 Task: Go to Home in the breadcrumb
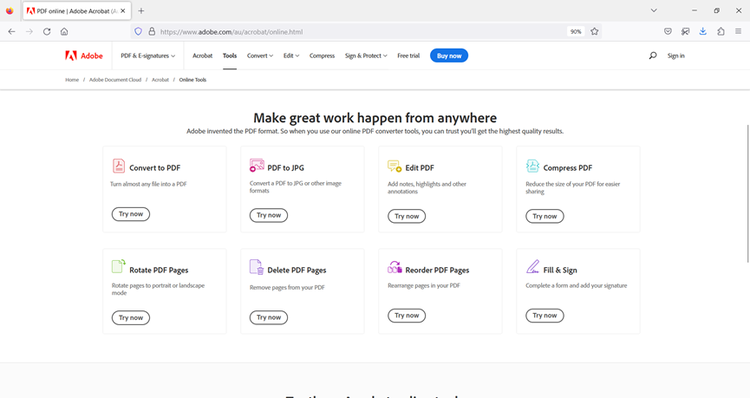[x=72, y=80]
